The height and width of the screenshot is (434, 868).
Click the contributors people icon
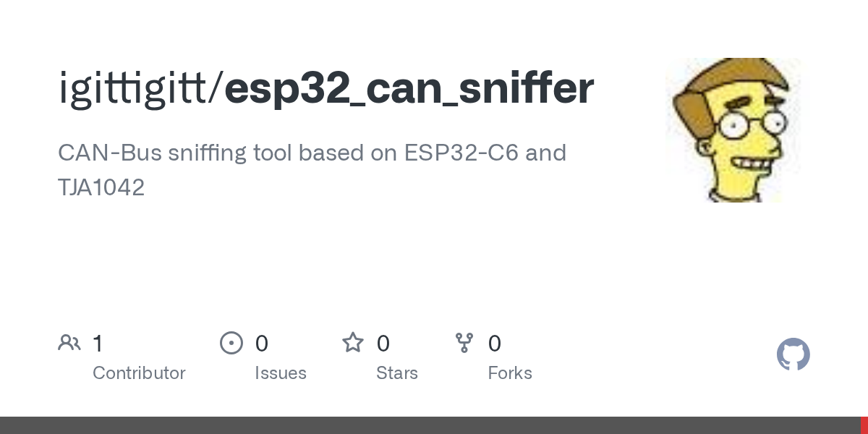pos(69,343)
